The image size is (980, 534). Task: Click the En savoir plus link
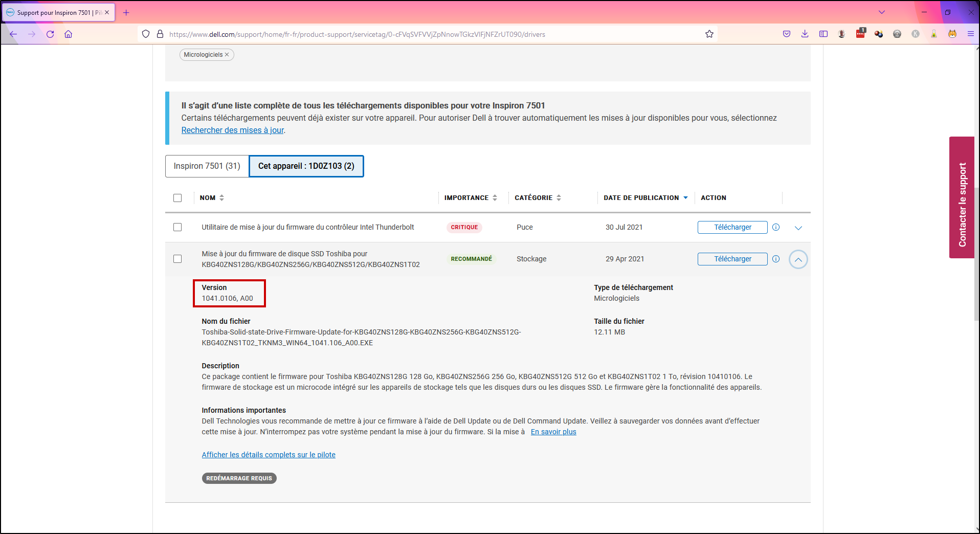tap(553, 432)
